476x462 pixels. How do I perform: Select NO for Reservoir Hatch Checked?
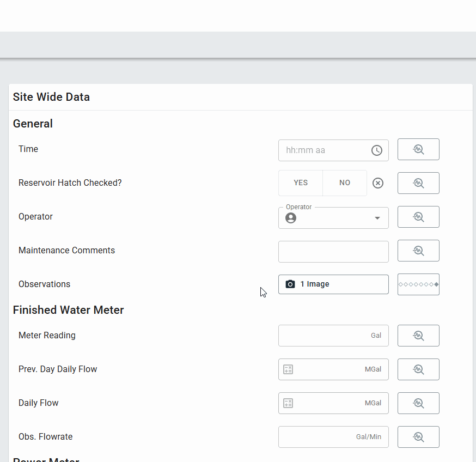tap(345, 183)
